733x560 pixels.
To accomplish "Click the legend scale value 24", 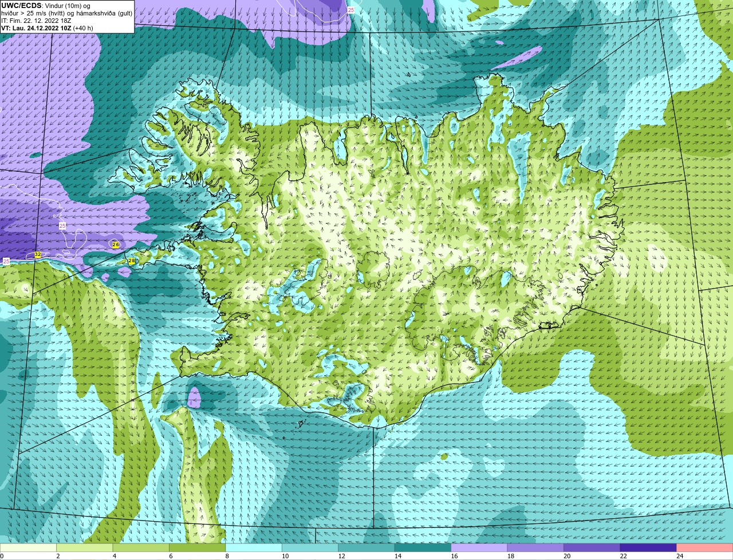I will 680,556.
